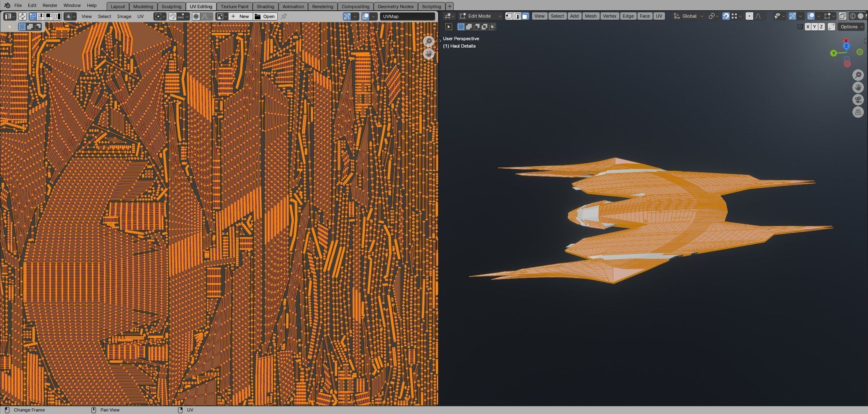Open Image menu in UV editor
Image resolution: width=868 pixels, height=414 pixels.
(124, 16)
